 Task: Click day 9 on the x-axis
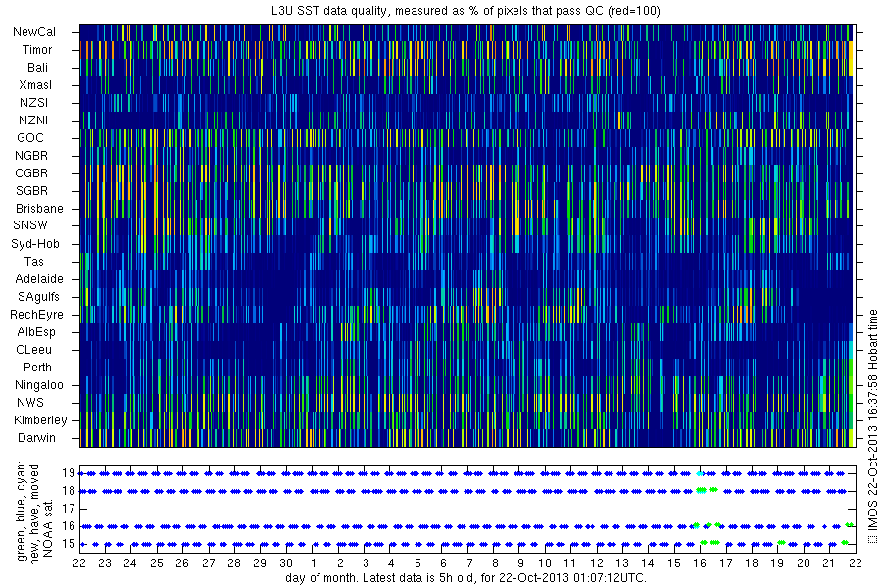[521, 563]
